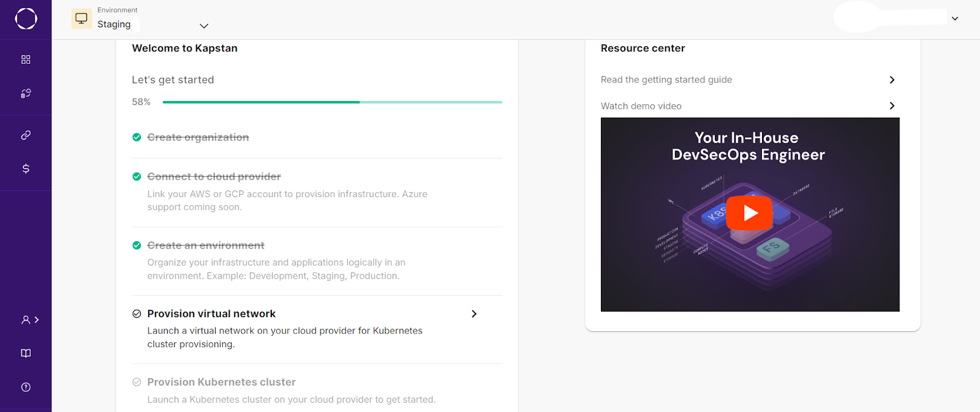Click the Link your AWS or GCP description
This screenshot has height=412, width=980.
[x=287, y=200]
